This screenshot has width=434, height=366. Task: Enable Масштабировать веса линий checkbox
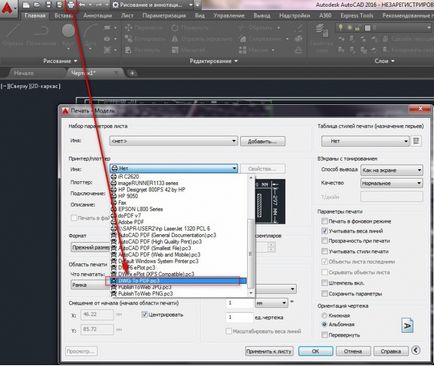(x=229, y=331)
